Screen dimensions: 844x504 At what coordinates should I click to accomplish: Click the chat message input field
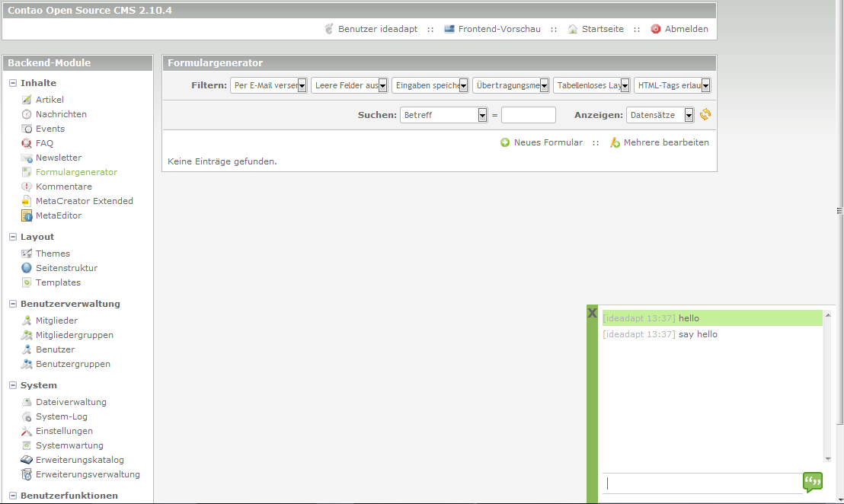click(x=701, y=483)
